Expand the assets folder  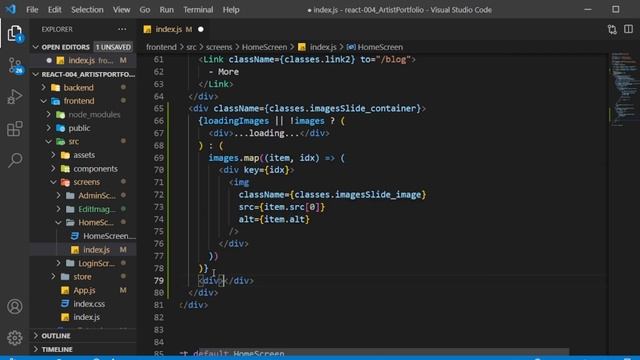point(53,155)
